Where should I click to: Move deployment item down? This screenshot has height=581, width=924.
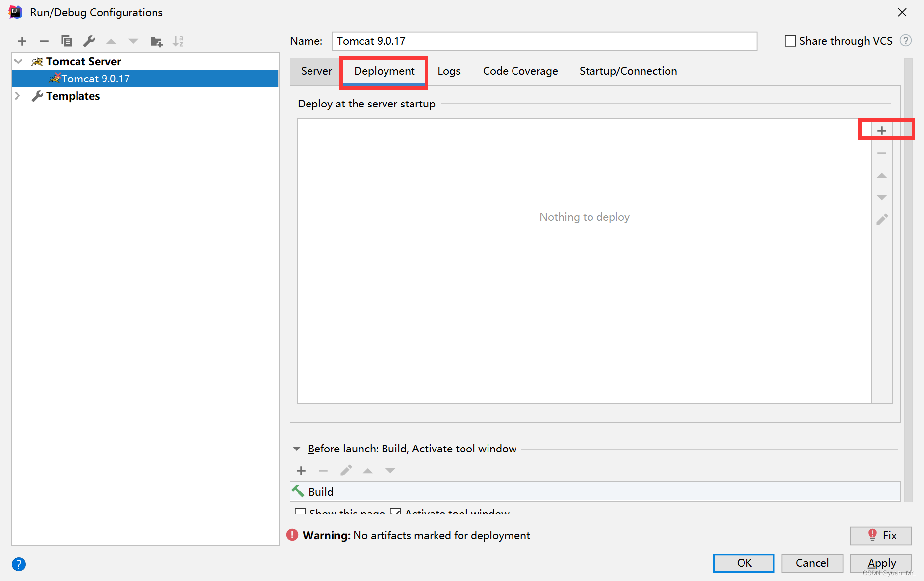tap(882, 197)
